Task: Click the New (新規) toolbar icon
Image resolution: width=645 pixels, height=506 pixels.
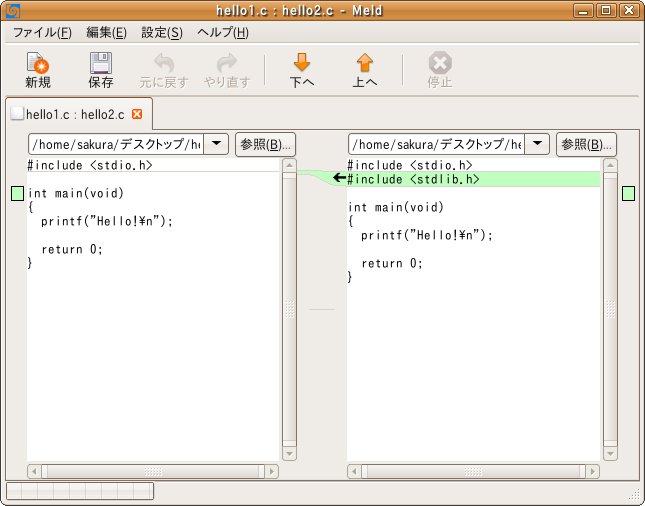Action: [38, 65]
